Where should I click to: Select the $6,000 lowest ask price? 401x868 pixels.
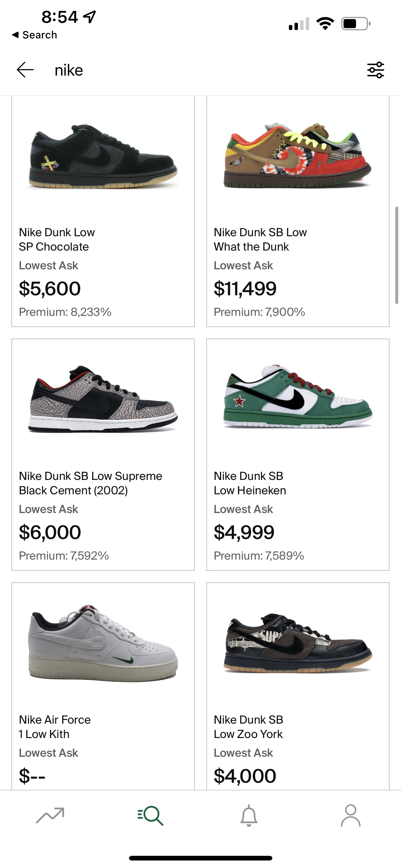pos(50,532)
